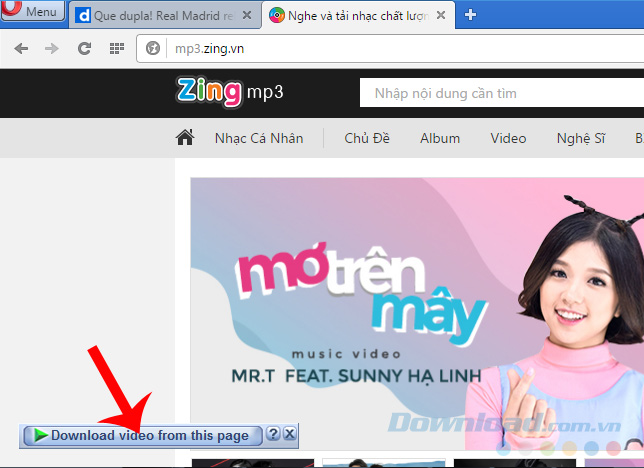Open the 'Mơ trên mây' music video banner
This screenshot has height=468, width=644.
pyautogui.click(x=417, y=314)
